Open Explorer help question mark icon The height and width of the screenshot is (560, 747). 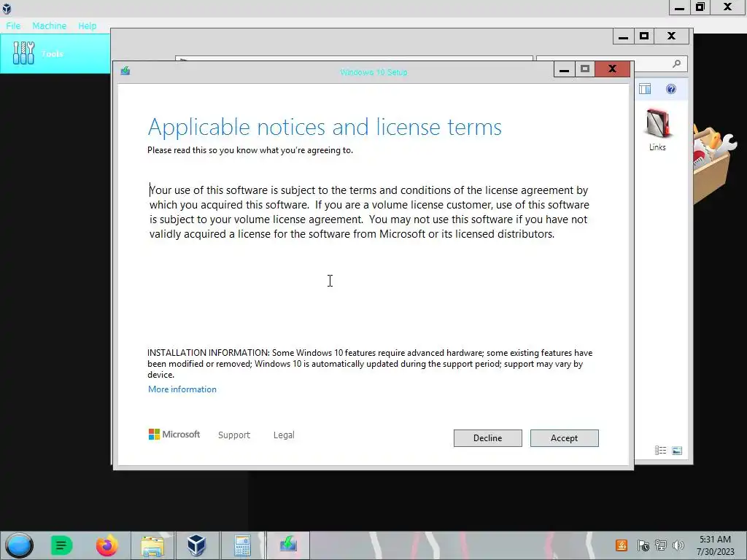(x=671, y=89)
